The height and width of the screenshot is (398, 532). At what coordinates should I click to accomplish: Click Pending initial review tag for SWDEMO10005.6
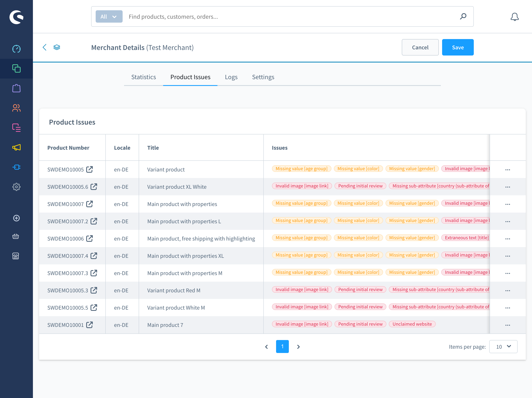[360, 186]
